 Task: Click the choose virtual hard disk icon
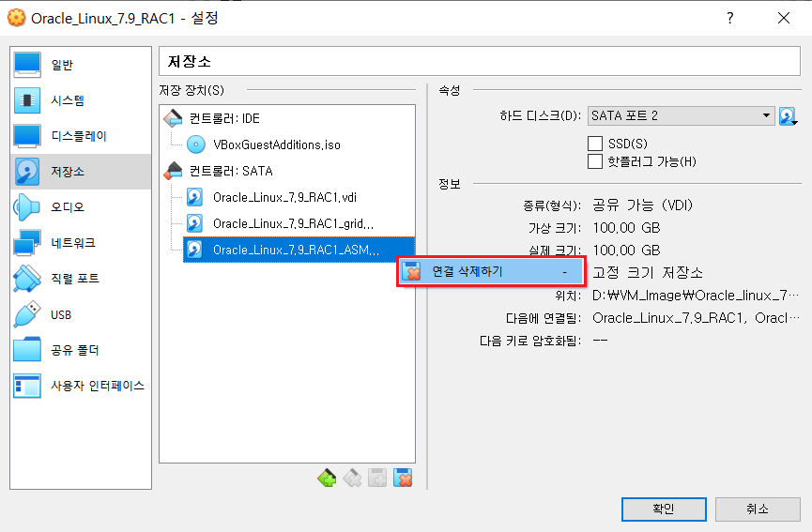pos(788,116)
